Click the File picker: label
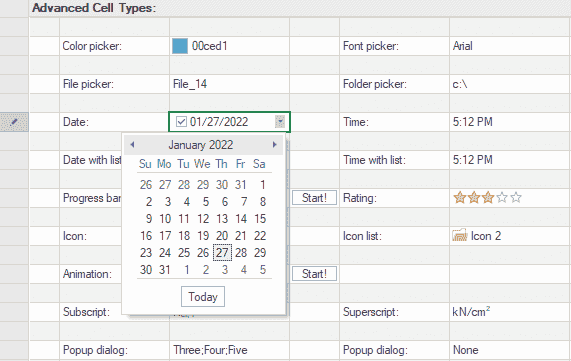 click(x=88, y=84)
